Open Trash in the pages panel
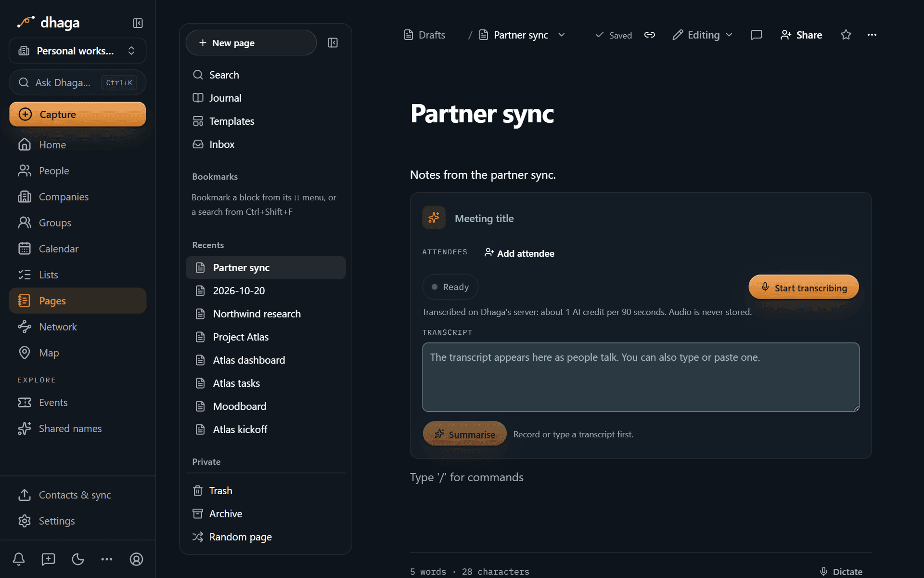 pyautogui.click(x=266, y=490)
